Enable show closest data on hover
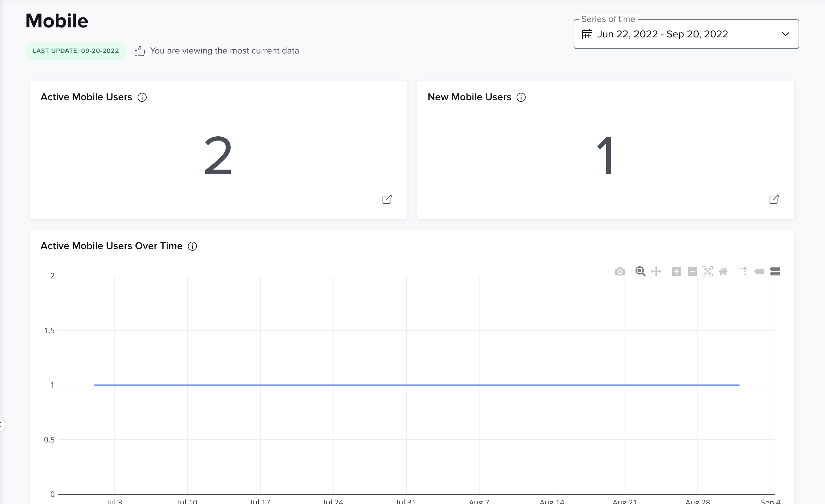The width and height of the screenshot is (825, 504). (759, 271)
